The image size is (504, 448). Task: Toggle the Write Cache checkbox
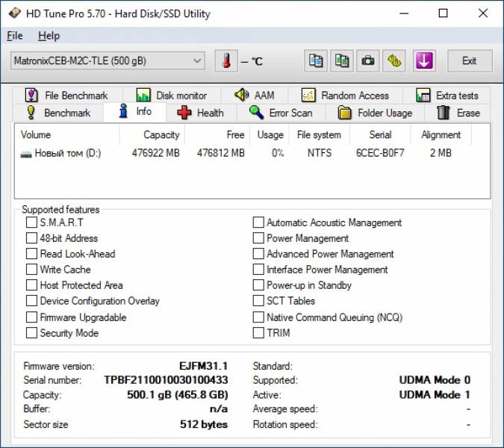(x=31, y=270)
